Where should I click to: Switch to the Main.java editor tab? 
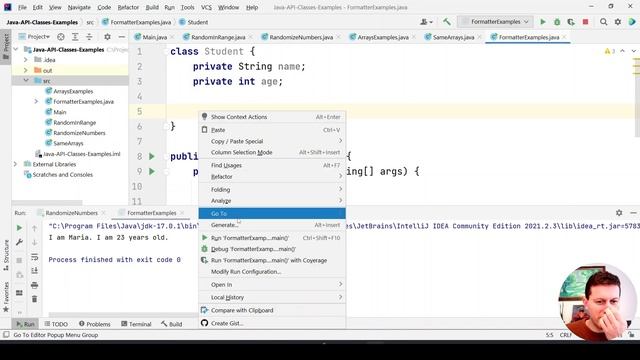point(154,37)
